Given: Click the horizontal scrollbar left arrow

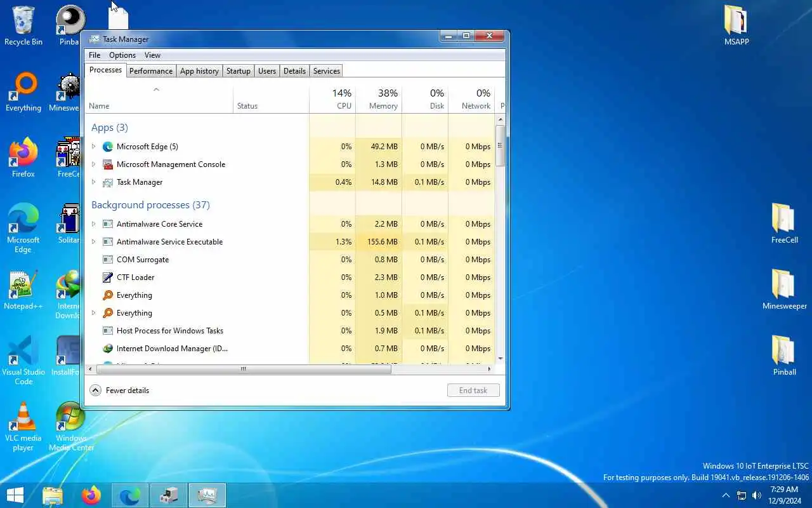Looking at the screenshot, I should tap(90, 369).
